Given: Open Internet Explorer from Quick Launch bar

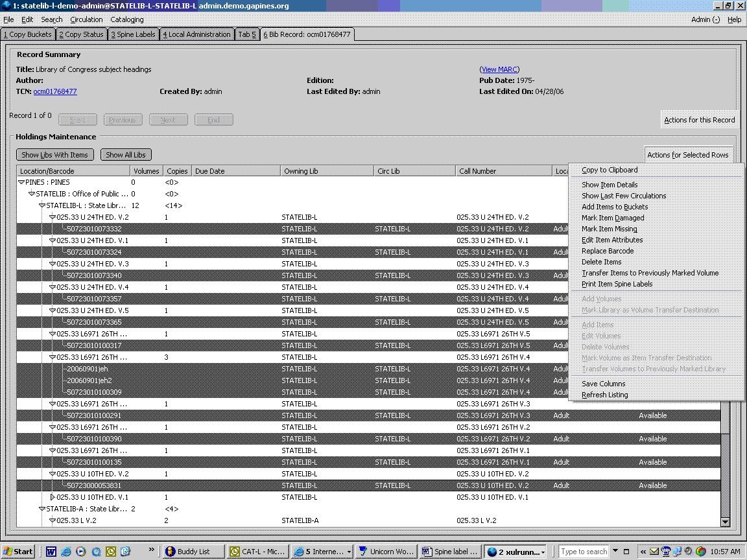Looking at the screenshot, I should (x=66, y=552).
